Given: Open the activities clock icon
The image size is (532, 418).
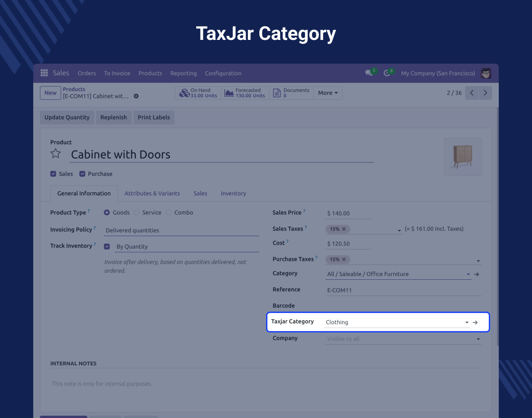Looking at the screenshot, I should [x=387, y=73].
